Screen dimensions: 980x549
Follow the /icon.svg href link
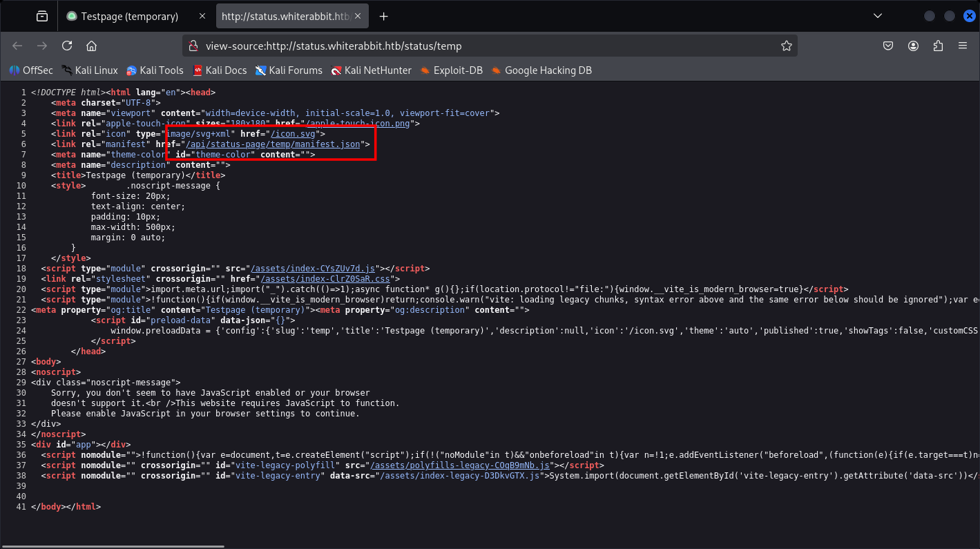tap(294, 134)
